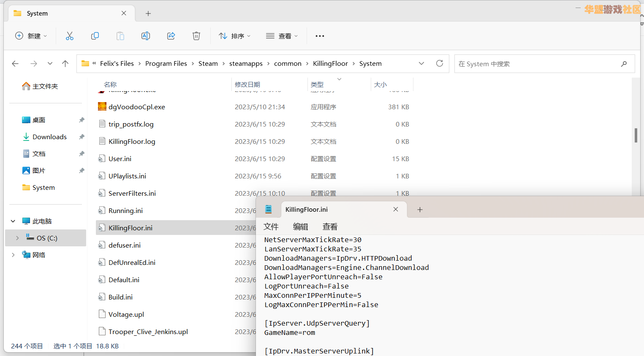This screenshot has width=644, height=356.
Task: Unpin Downloads using its pin icon
Action: (x=82, y=137)
